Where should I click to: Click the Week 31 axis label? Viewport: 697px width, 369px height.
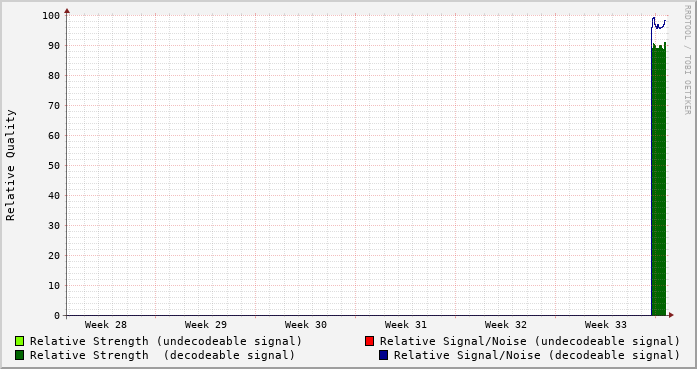click(x=406, y=325)
